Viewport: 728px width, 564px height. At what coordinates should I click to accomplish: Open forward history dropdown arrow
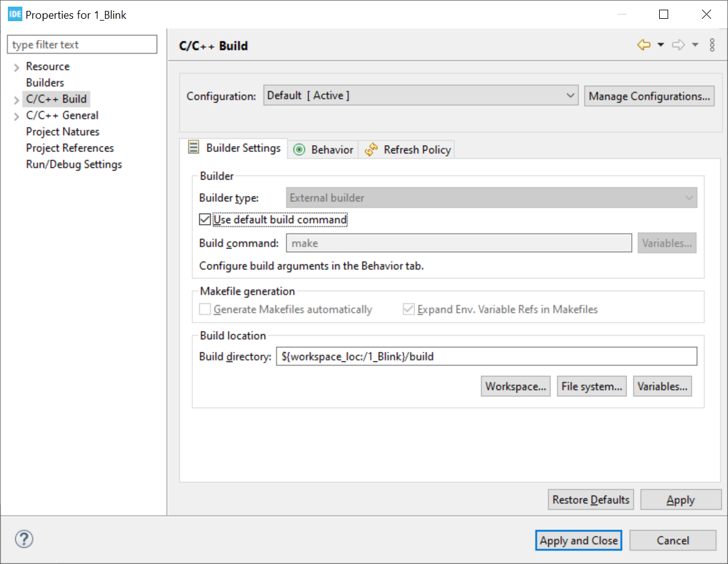[x=695, y=45]
